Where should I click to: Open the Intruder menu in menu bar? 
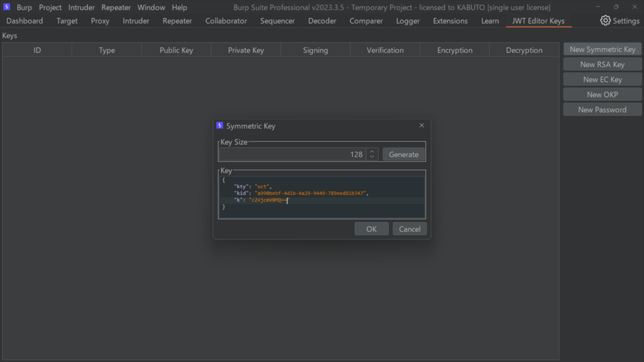point(82,8)
